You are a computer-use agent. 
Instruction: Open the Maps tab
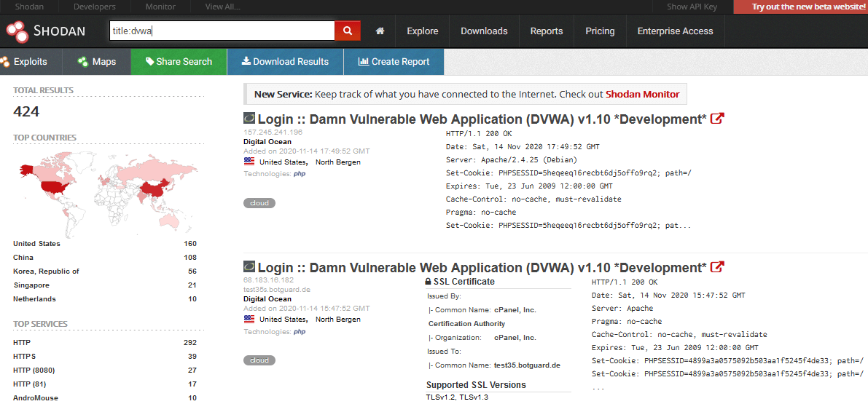tap(96, 62)
